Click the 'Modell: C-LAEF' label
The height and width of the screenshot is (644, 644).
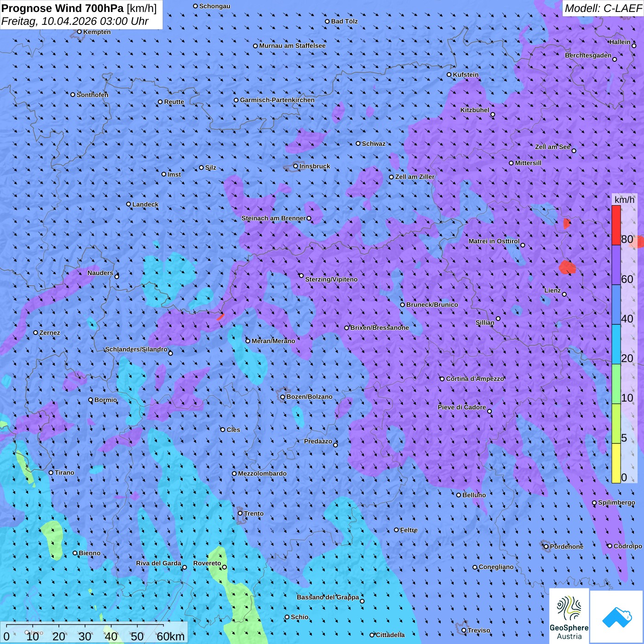tap(603, 8)
